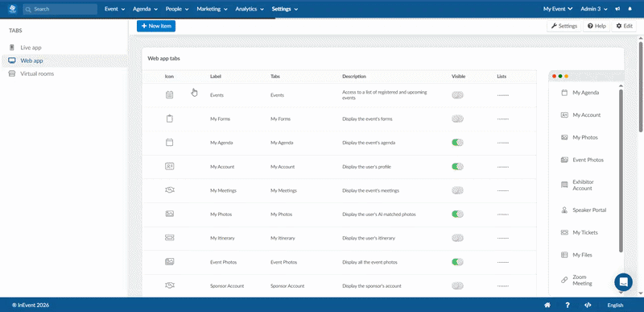
Task: Click the Events row calendar icon
Action: tap(169, 95)
